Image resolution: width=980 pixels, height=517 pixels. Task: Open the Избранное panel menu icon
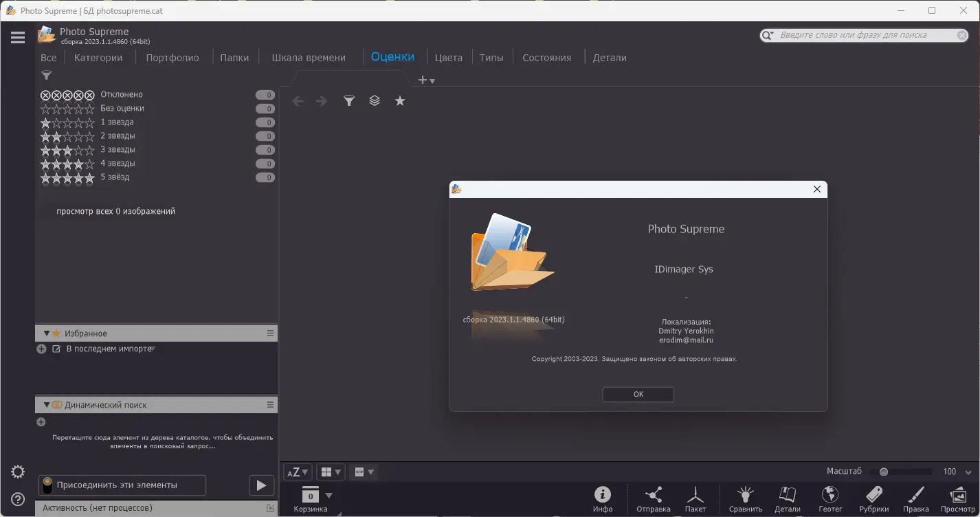270,333
